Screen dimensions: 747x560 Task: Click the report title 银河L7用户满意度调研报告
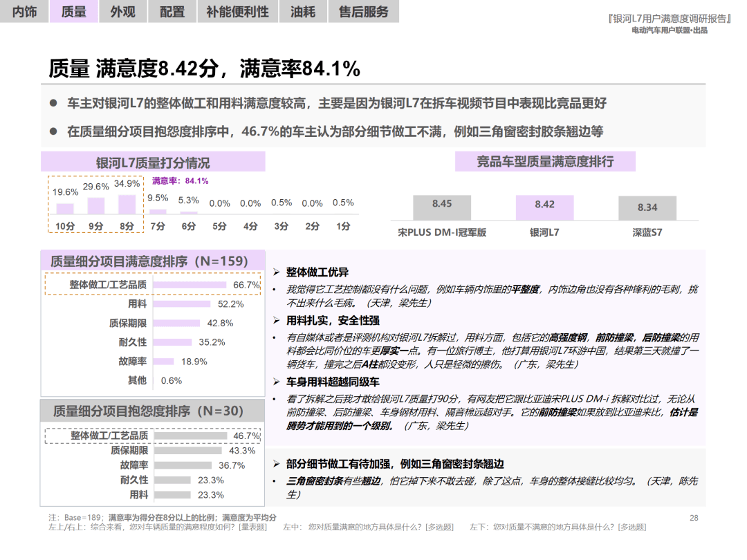[x=670, y=19]
